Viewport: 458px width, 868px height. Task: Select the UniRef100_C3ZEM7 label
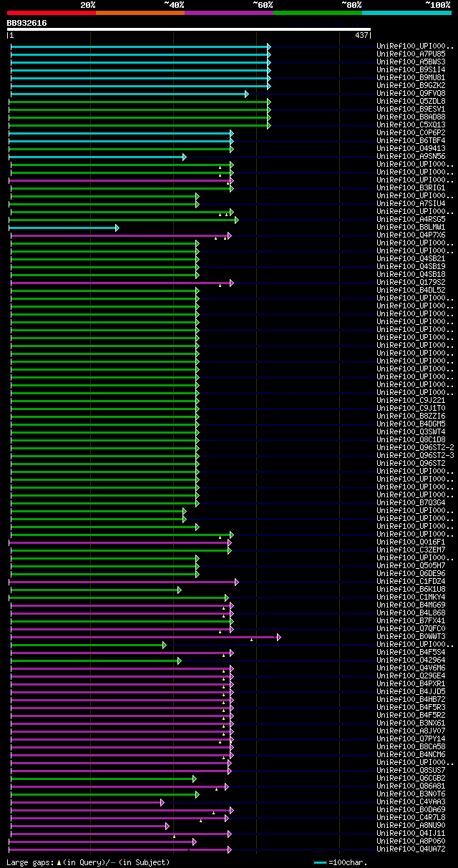coord(411,550)
